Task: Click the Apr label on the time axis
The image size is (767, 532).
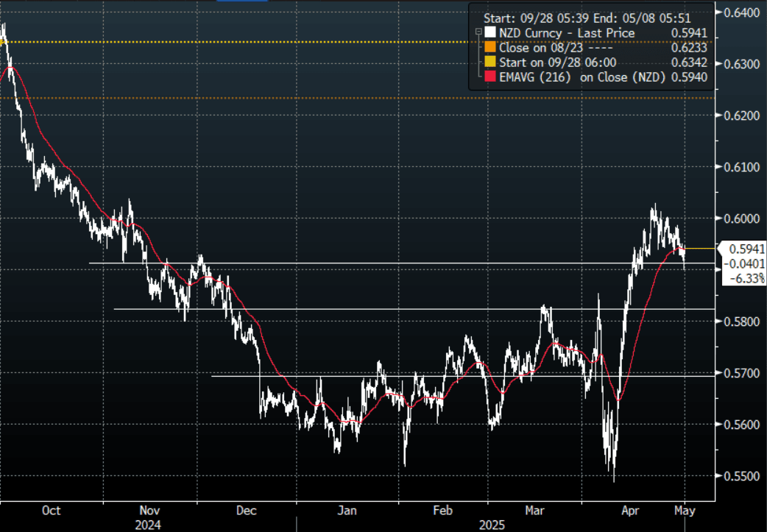Action: tap(631, 510)
